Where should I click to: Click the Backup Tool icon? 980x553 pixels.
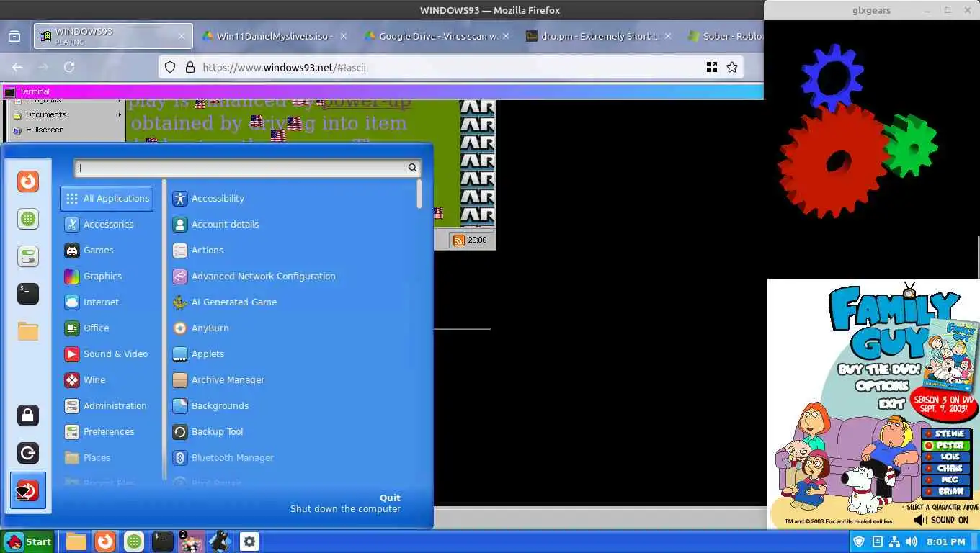tap(180, 432)
